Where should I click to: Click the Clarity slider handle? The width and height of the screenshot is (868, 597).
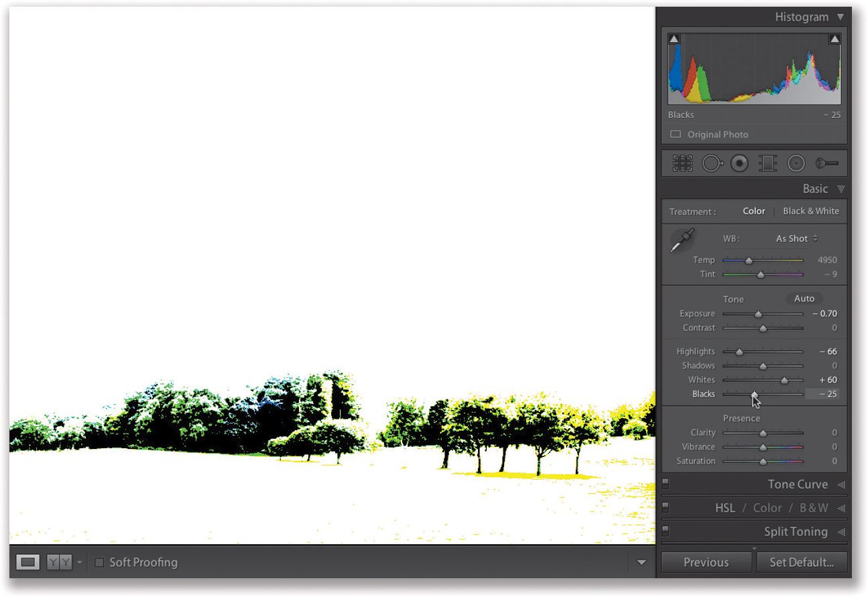click(763, 434)
